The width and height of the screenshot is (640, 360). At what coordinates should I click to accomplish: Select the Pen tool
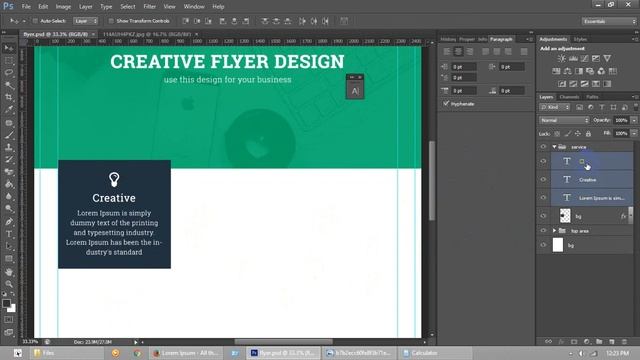click(x=9, y=222)
